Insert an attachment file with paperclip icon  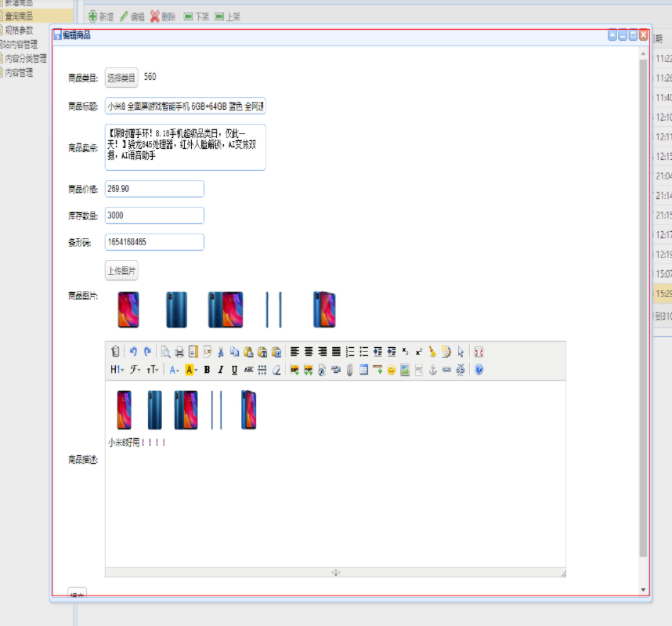coord(350,370)
